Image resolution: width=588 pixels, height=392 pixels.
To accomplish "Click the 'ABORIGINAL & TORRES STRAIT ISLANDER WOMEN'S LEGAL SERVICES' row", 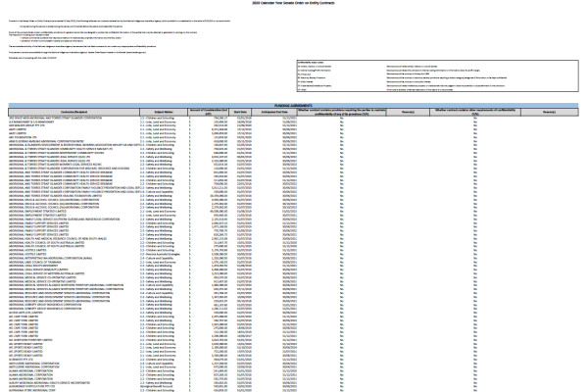I will 293,165.
